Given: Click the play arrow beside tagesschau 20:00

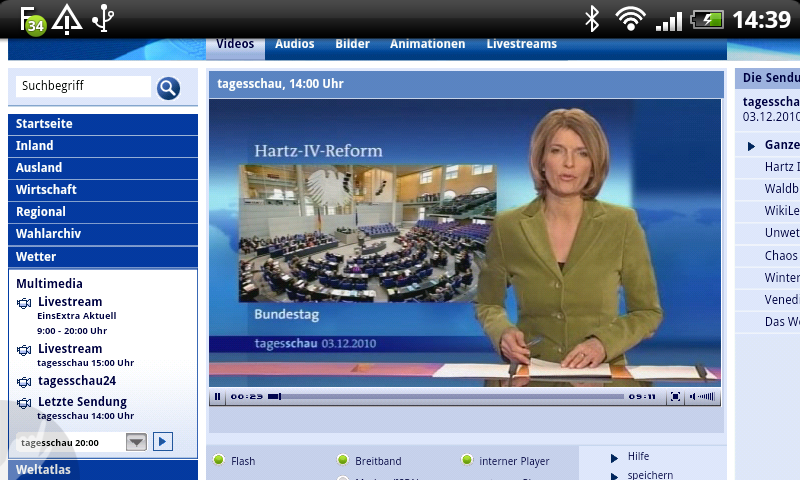Looking at the screenshot, I should (x=163, y=442).
